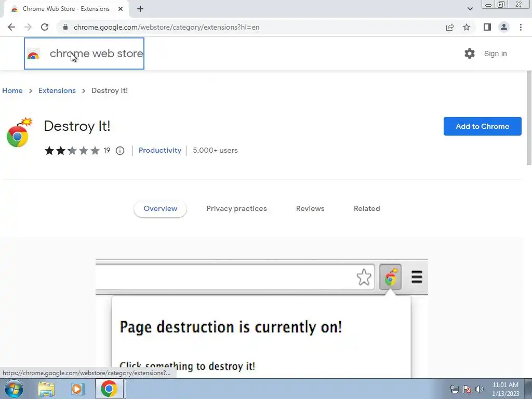Image resolution: width=532 pixels, height=399 pixels.
Task: Sign in to the web store
Action: [x=495, y=54]
